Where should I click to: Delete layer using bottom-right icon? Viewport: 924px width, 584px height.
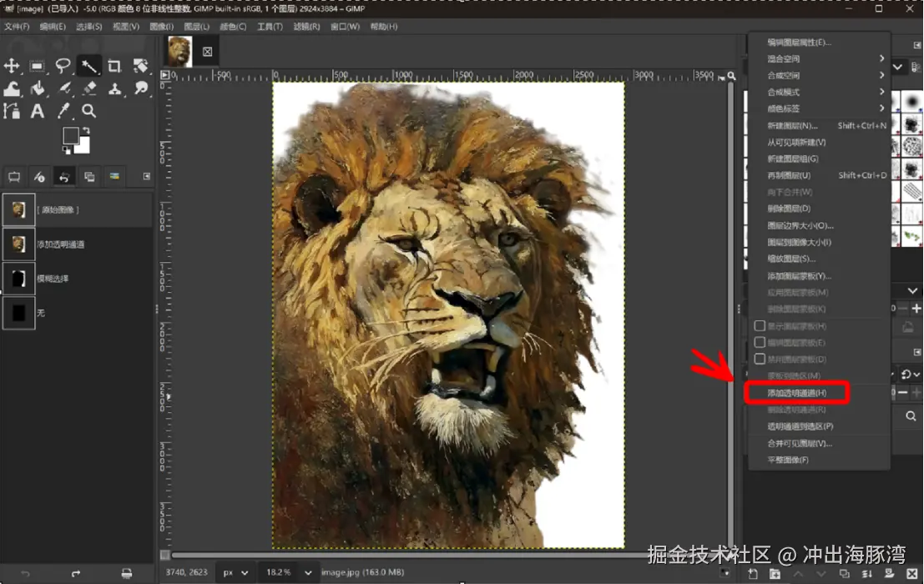pyautogui.click(x=911, y=573)
